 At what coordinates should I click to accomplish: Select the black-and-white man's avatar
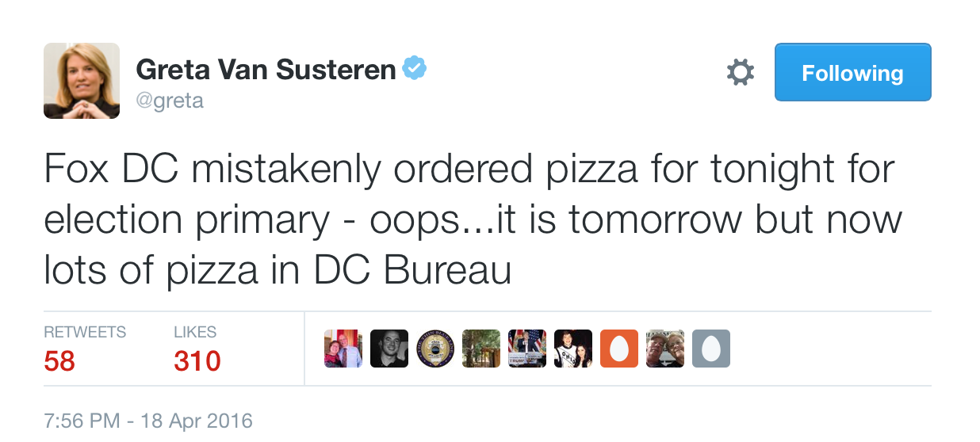(389, 349)
